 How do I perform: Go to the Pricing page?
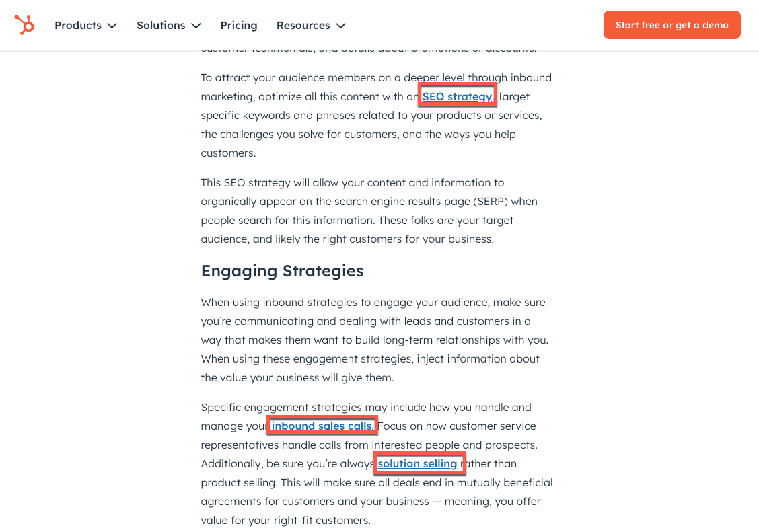click(x=239, y=26)
